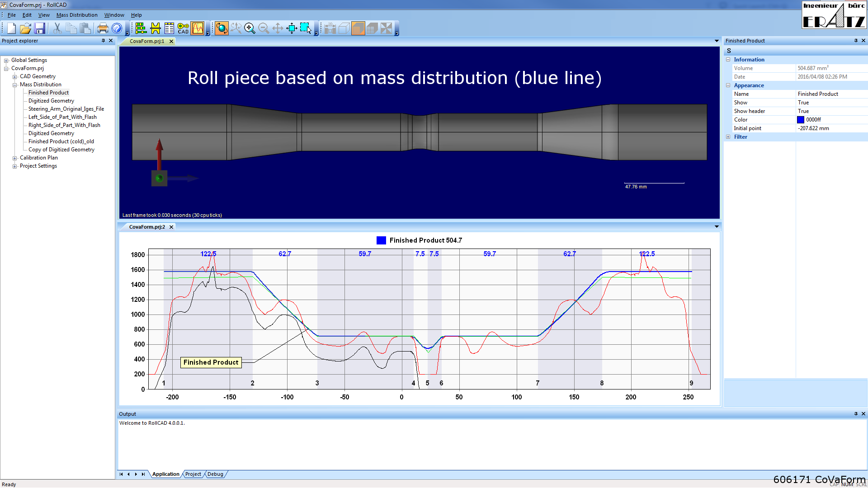This screenshot has width=868, height=488.
Task: Copy using the toolbar copy icon
Action: [71, 28]
